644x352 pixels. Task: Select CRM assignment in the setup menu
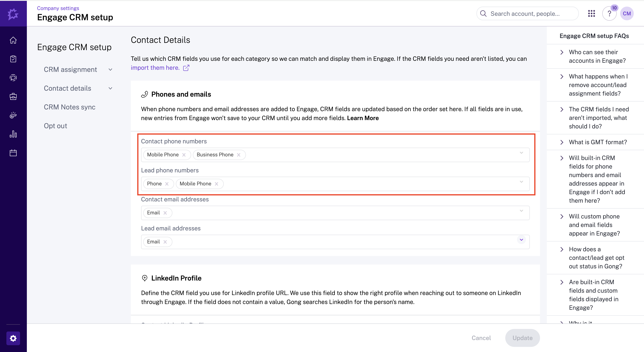pos(70,70)
